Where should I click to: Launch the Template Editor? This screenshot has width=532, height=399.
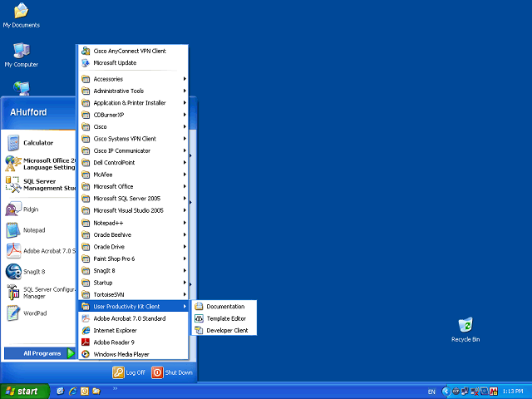coord(224,318)
